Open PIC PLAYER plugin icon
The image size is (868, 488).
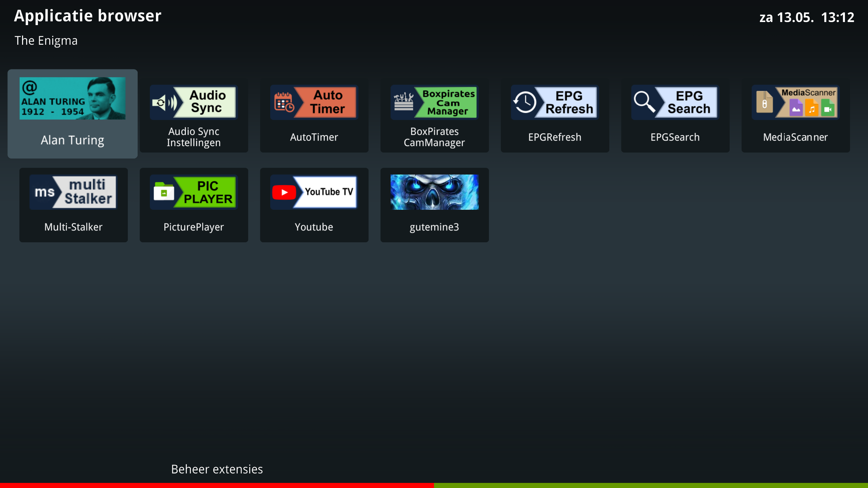[194, 192]
